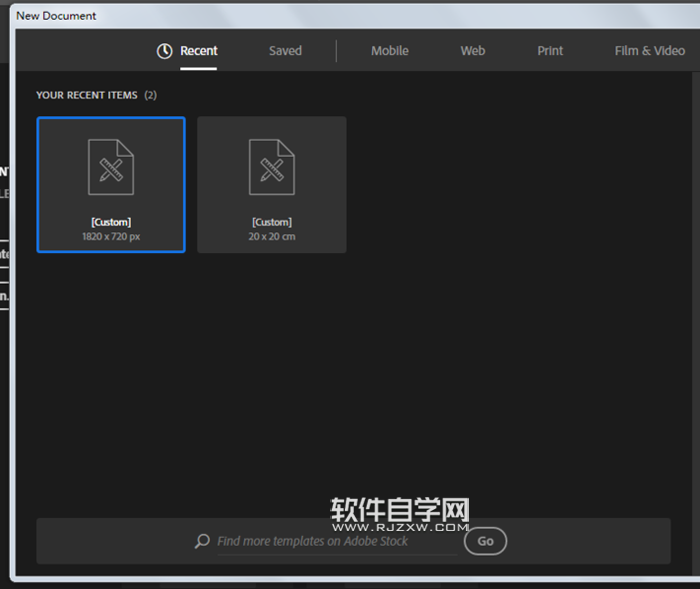The height and width of the screenshot is (589, 700).
Task: Switch to the Recent tab
Action: point(198,51)
